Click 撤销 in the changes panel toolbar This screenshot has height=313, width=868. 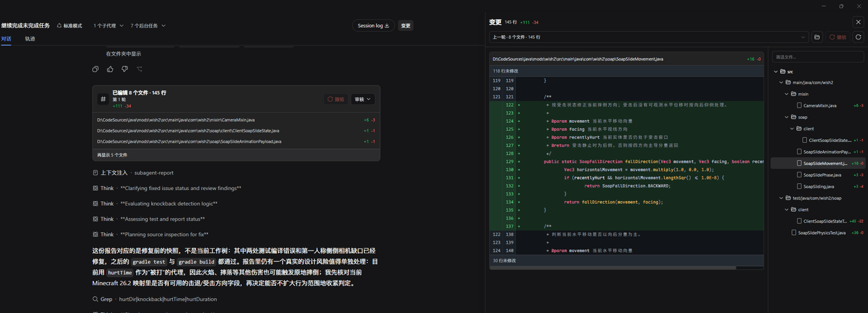pos(837,37)
